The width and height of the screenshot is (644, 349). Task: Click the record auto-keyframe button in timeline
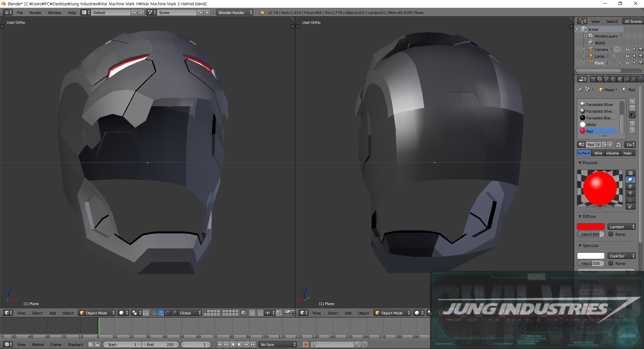click(306, 344)
